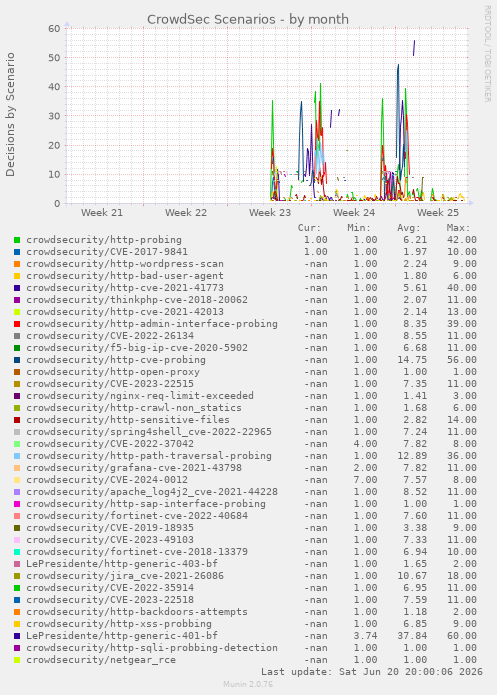
Task: Click the 'Min:' column header
Action: [x=359, y=228]
